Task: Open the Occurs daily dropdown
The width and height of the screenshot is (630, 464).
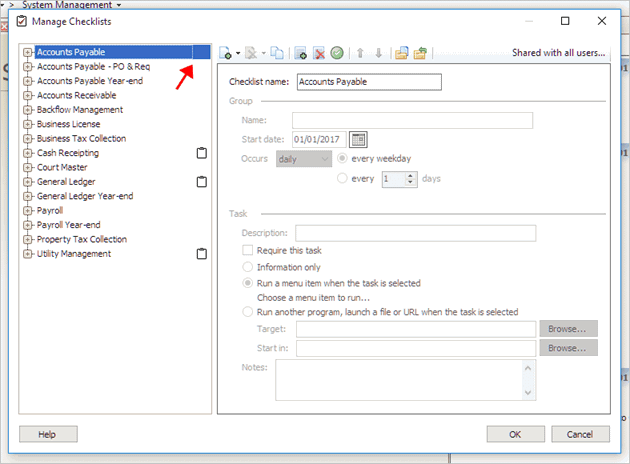Action: click(x=304, y=159)
